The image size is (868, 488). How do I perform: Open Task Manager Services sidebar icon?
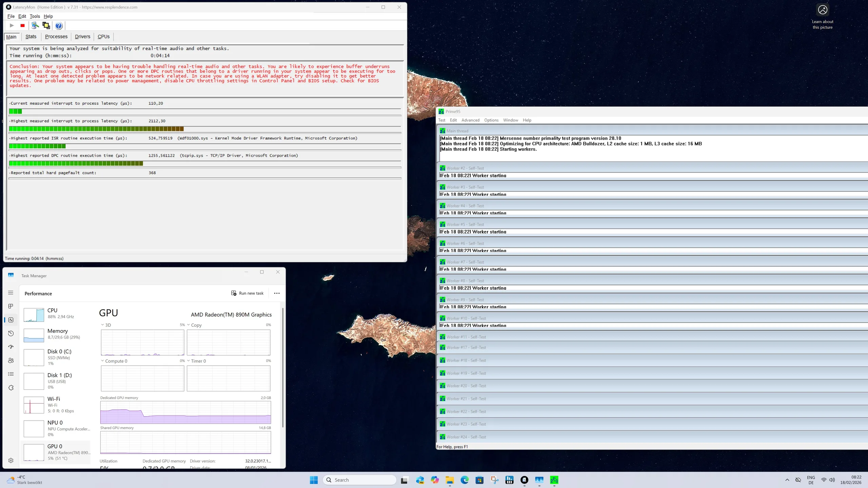[11, 388]
